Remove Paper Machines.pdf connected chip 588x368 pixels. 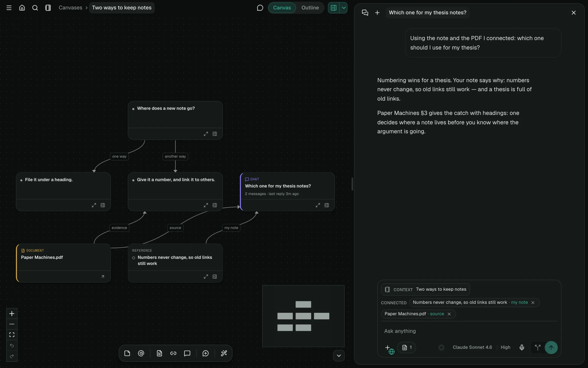coord(449,314)
